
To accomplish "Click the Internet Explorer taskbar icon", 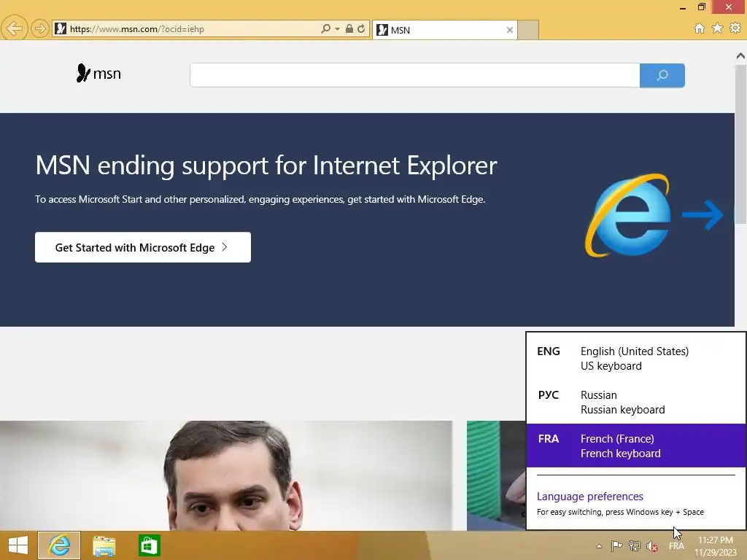I will pos(59,545).
